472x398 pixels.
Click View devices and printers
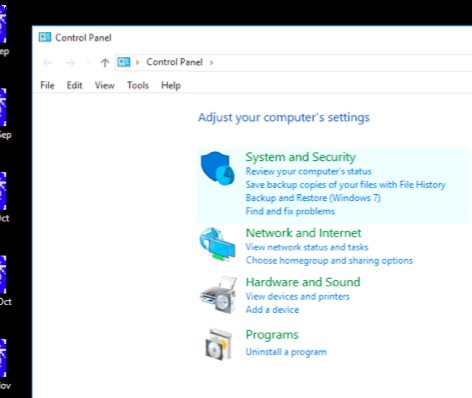point(297,296)
